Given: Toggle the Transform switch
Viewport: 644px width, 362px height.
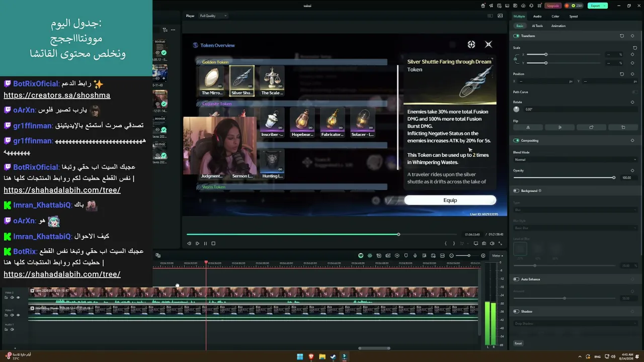Looking at the screenshot, I should (x=516, y=36).
